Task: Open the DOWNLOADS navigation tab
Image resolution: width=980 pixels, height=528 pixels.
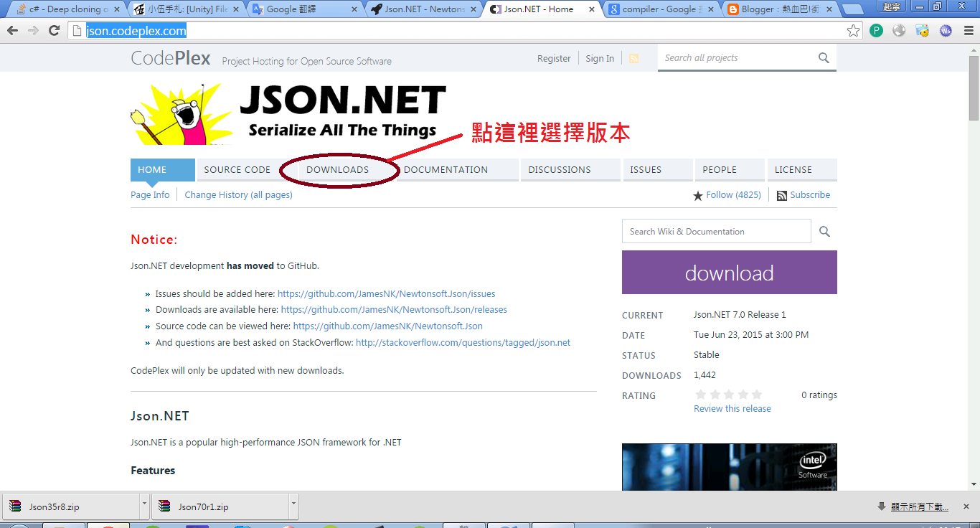Action: tap(337, 170)
